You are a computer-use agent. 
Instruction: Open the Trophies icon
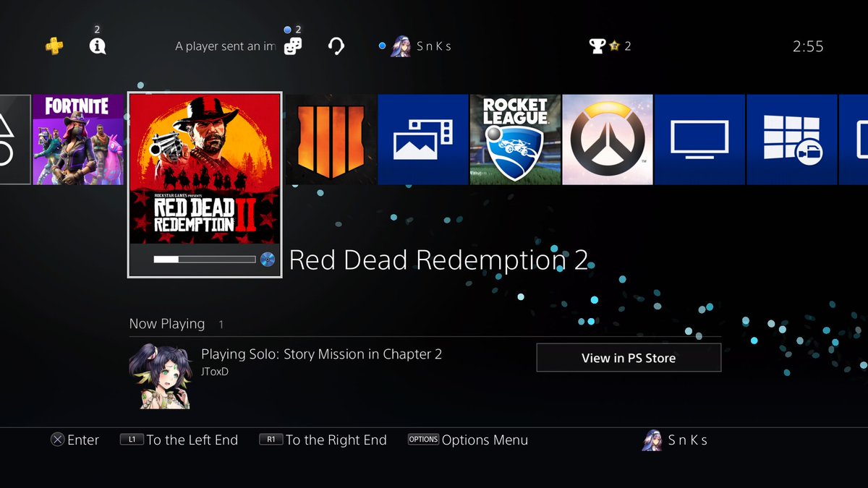[597, 46]
